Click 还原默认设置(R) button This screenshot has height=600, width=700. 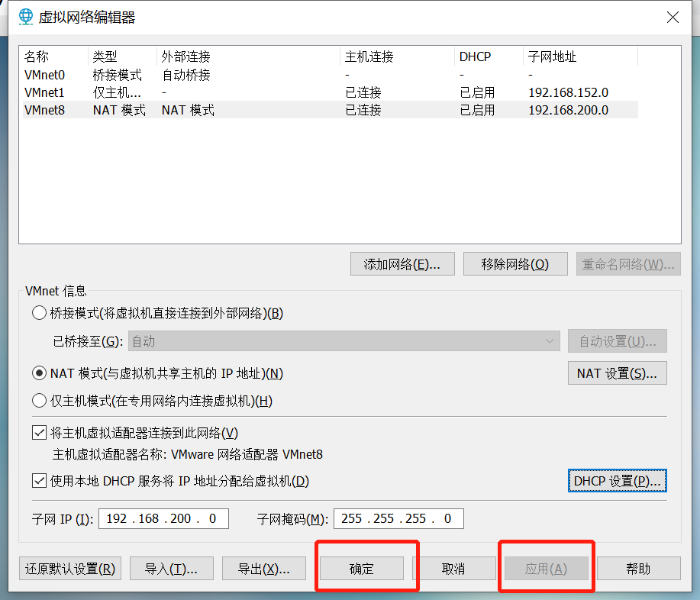point(70,568)
